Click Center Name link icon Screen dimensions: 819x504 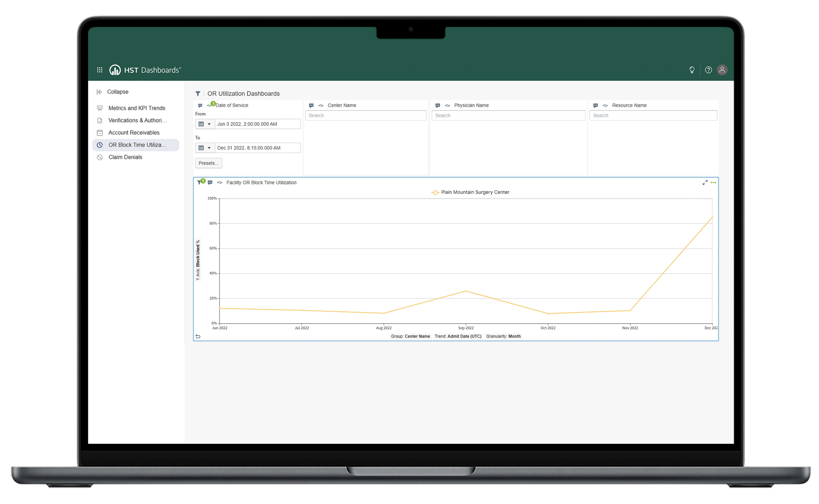click(x=321, y=105)
